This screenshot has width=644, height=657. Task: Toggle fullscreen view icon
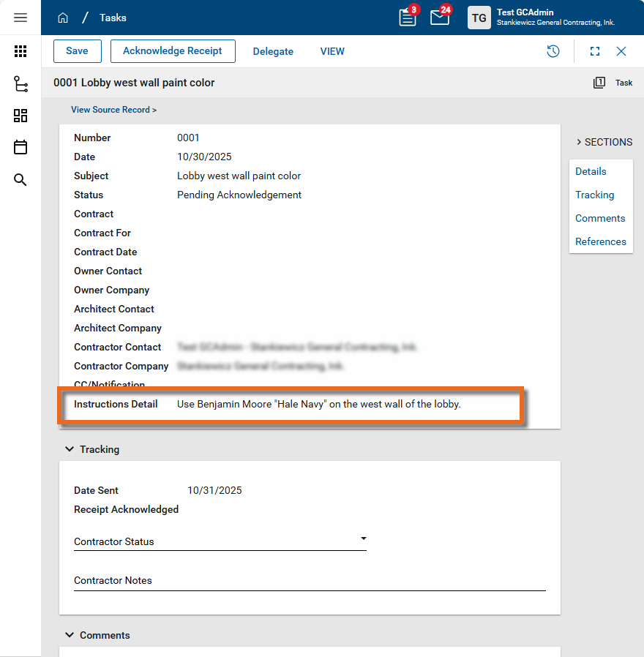(x=595, y=51)
